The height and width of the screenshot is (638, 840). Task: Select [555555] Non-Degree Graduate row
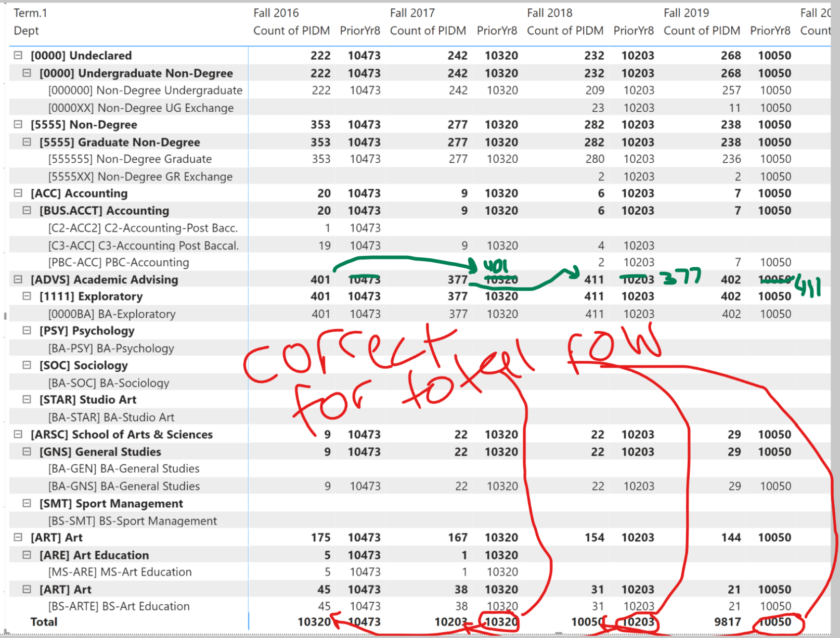click(130, 159)
